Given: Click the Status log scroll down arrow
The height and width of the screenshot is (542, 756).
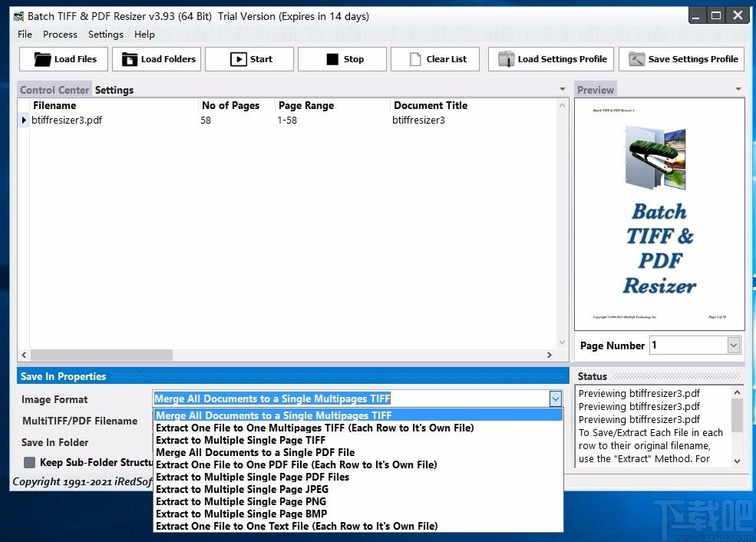Looking at the screenshot, I should click(x=737, y=461).
